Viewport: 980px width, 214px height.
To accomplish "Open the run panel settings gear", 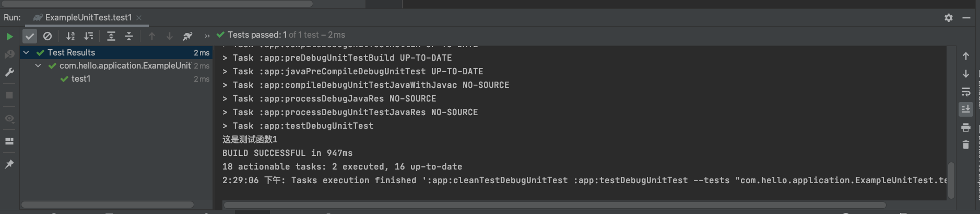I will point(949,18).
